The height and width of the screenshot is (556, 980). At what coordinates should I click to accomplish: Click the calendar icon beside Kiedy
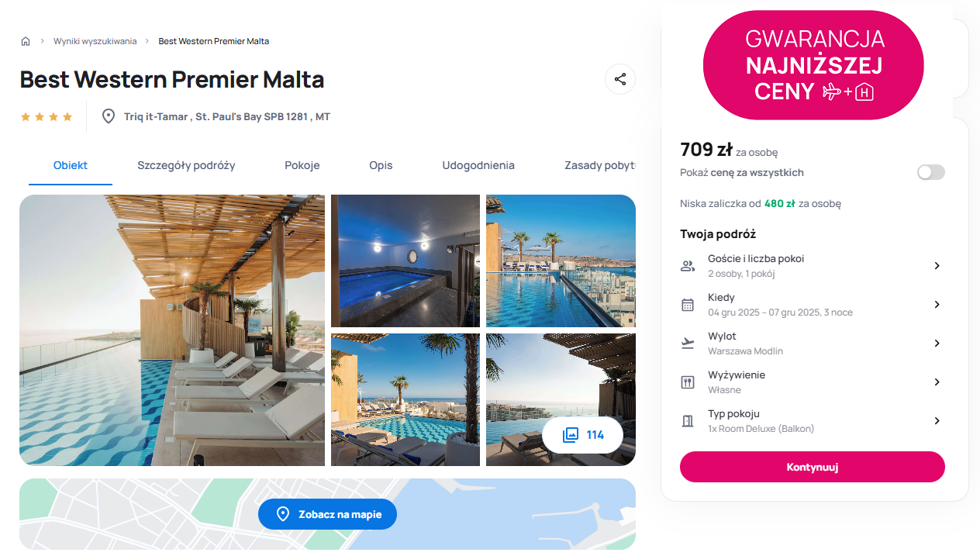(688, 305)
